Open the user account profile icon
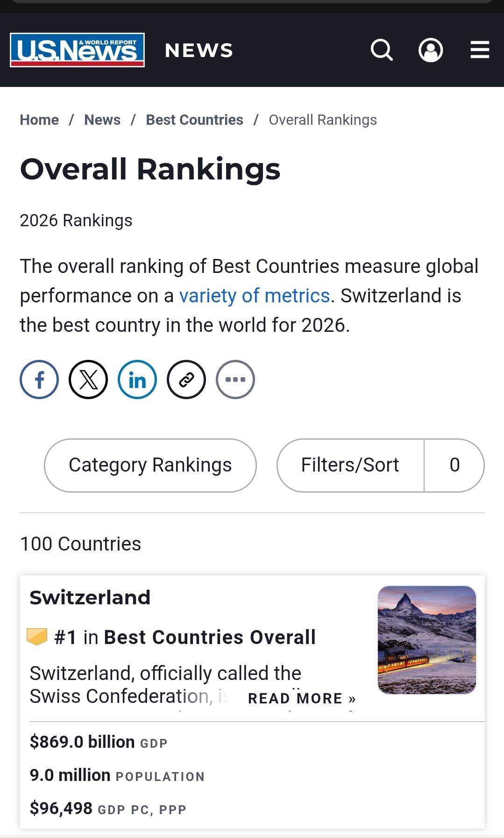The image size is (504, 838). click(431, 50)
